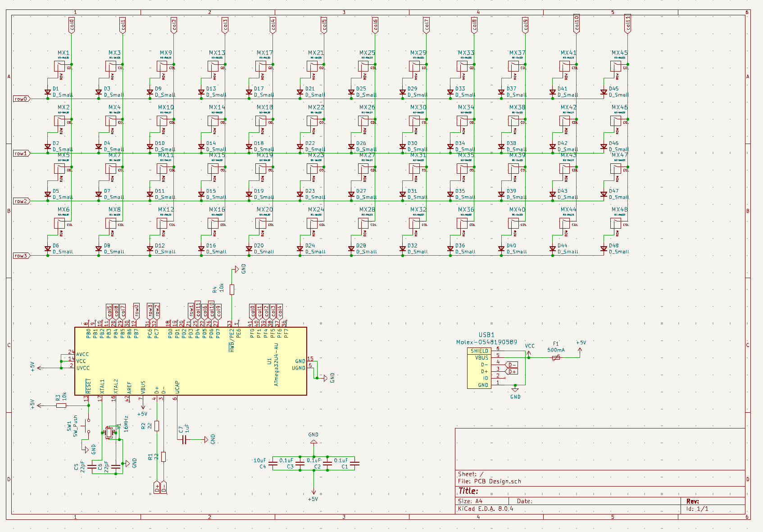The height and width of the screenshot is (532, 763).
Task: Click the GND power symbol above R4
Action: [x=236, y=270]
